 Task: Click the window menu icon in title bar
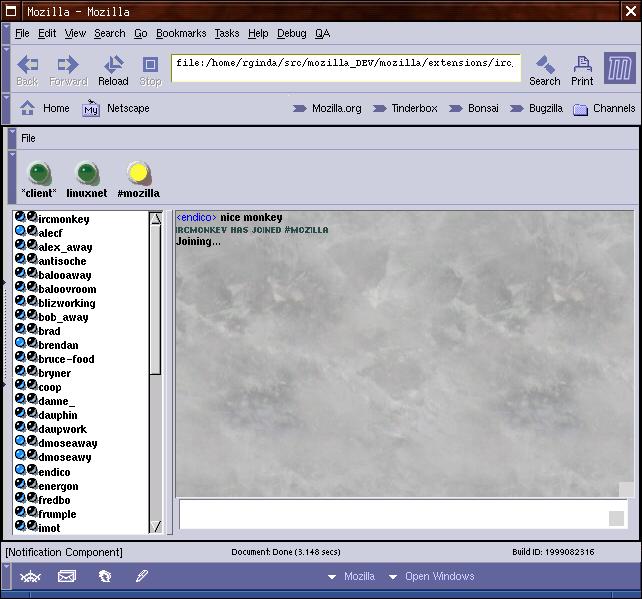point(11,11)
